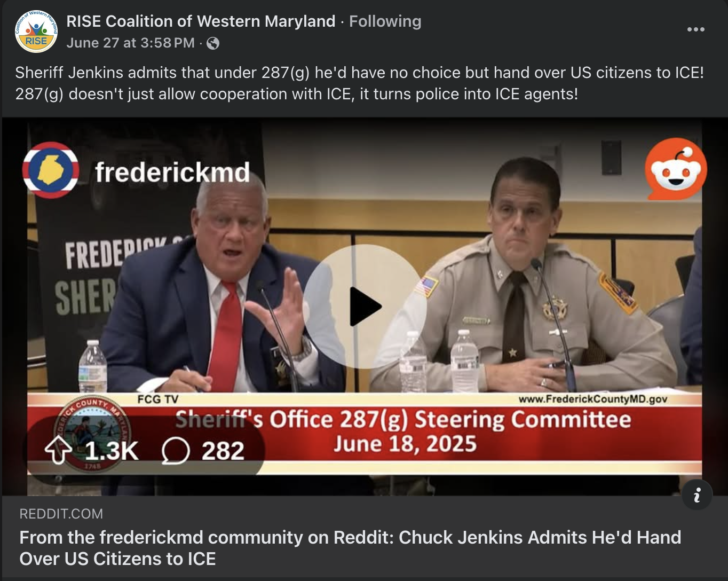Click the video banner with Steering Committee title
This screenshot has height=581, width=728.
[x=365, y=434]
